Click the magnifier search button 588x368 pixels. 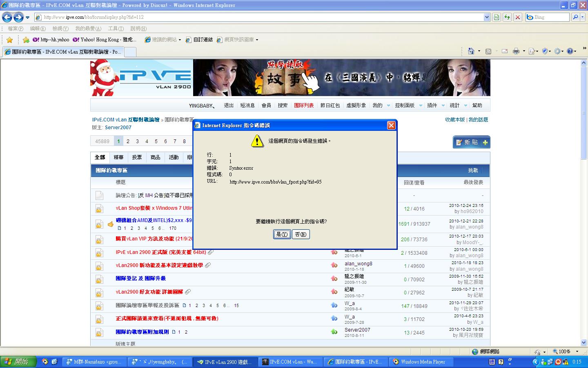(575, 17)
